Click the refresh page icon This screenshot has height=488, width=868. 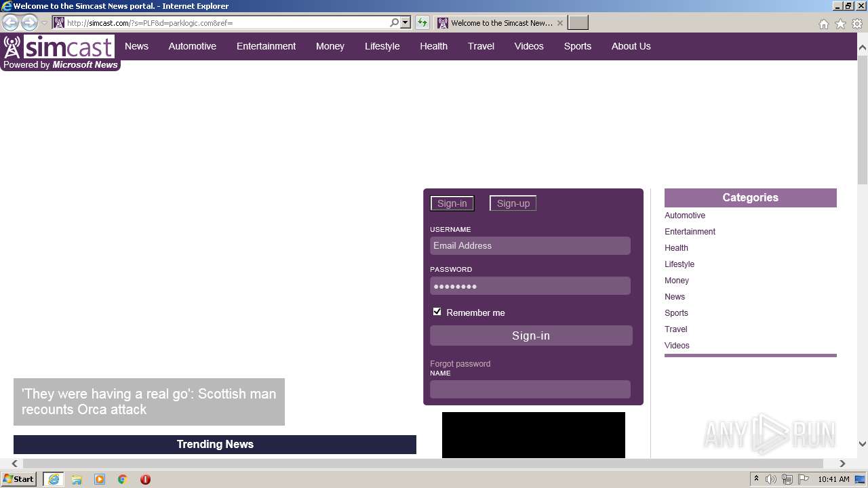click(x=422, y=23)
